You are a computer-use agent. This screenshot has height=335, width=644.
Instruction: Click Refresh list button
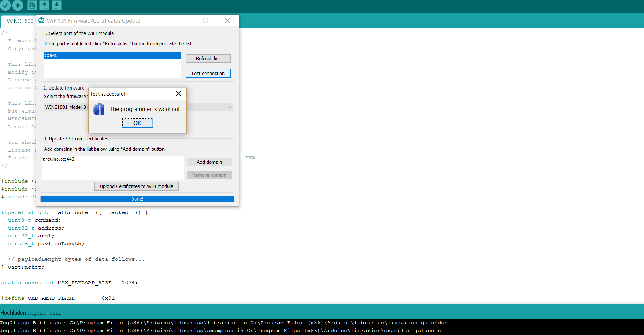pyautogui.click(x=208, y=58)
